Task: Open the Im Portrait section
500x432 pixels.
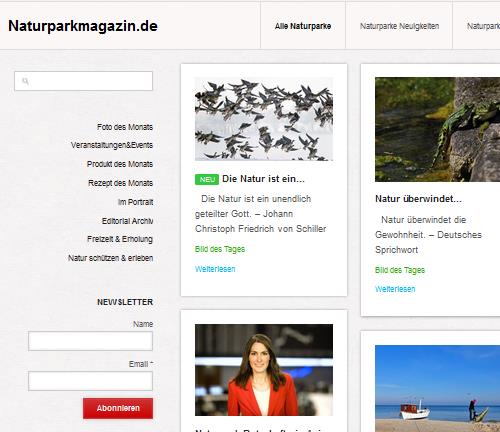Action: (x=135, y=202)
